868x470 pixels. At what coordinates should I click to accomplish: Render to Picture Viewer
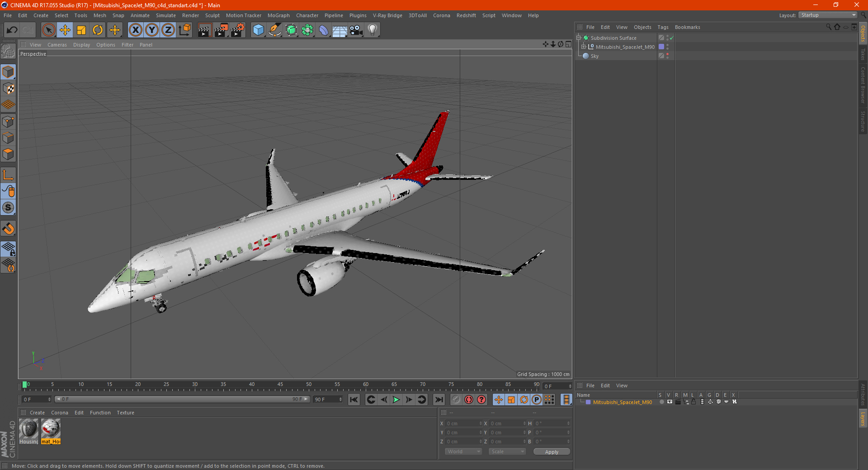click(221, 30)
